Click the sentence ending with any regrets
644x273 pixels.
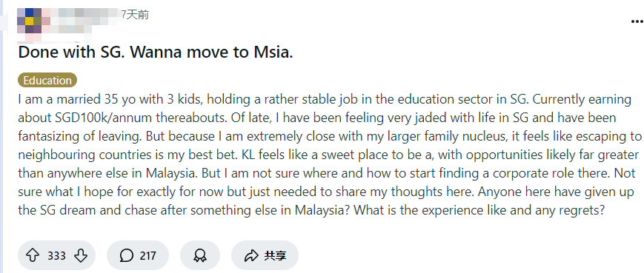click(479, 210)
